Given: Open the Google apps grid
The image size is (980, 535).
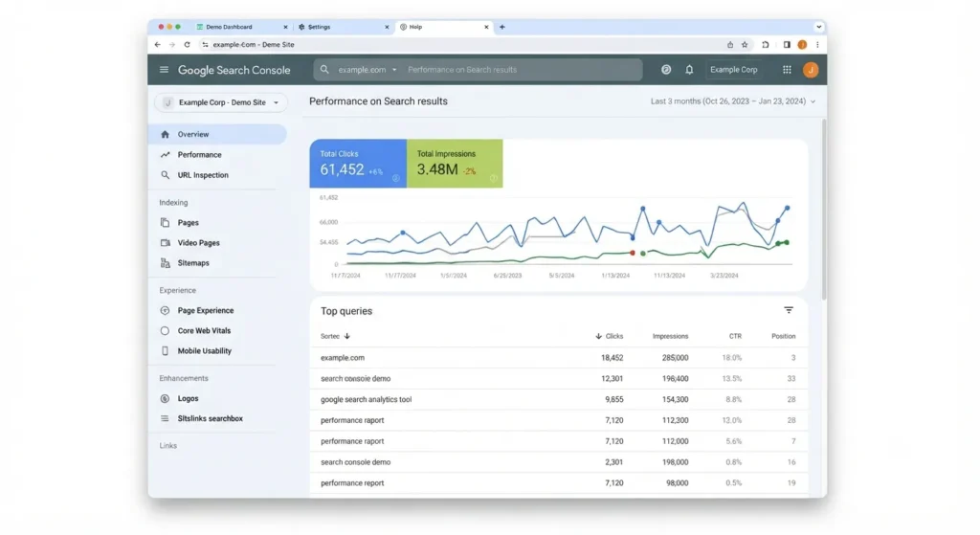Looking at the screenshot, I should pos(787,70).
